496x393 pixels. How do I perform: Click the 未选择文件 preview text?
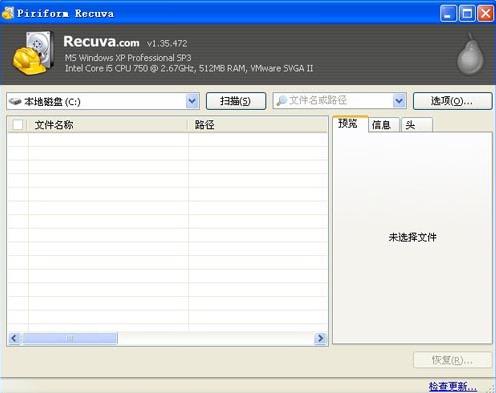(x=412, y=237)
